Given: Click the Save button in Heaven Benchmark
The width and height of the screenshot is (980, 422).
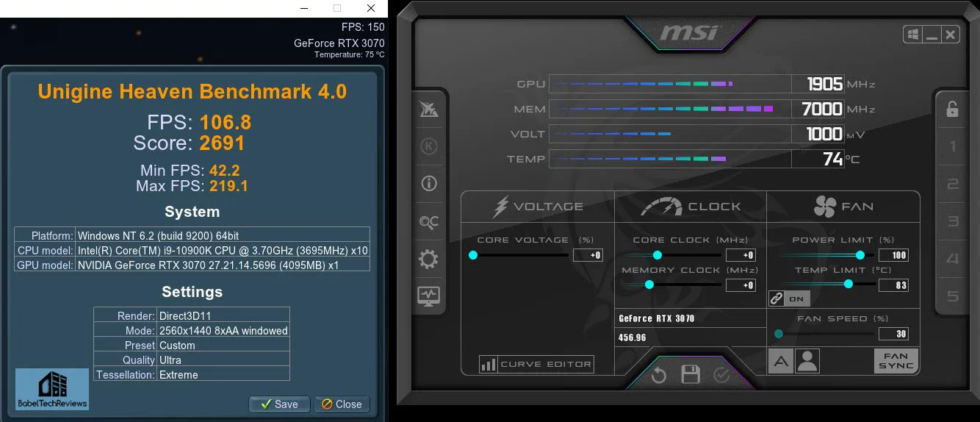Looking at the screenshot, I should click(279, 404).
